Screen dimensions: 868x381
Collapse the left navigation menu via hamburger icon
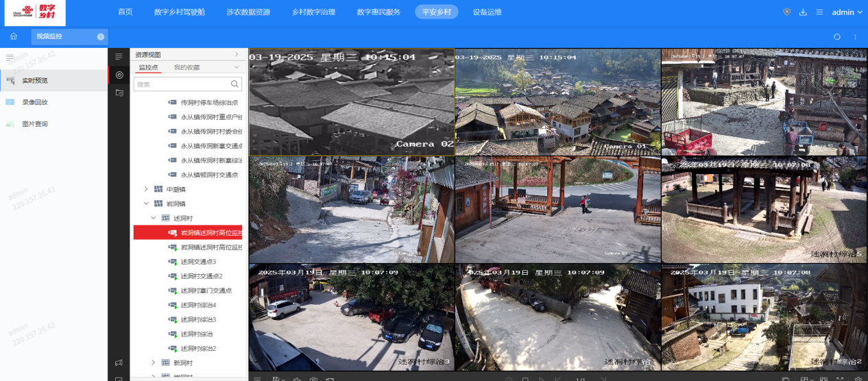click(x=10, y=58)
